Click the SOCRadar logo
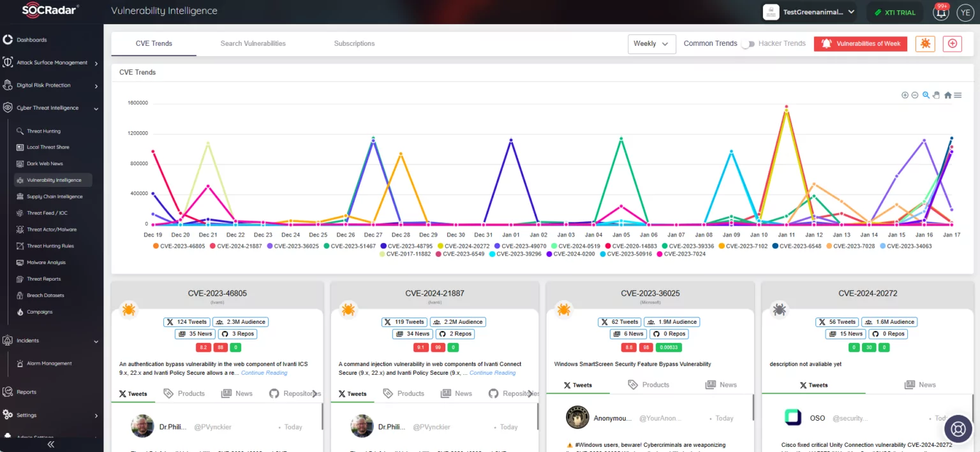The image size is (980, 452). click(x=50, y=10)
